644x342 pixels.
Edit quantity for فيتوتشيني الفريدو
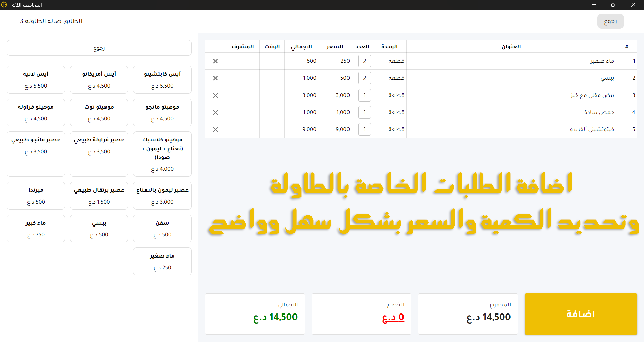364,129
